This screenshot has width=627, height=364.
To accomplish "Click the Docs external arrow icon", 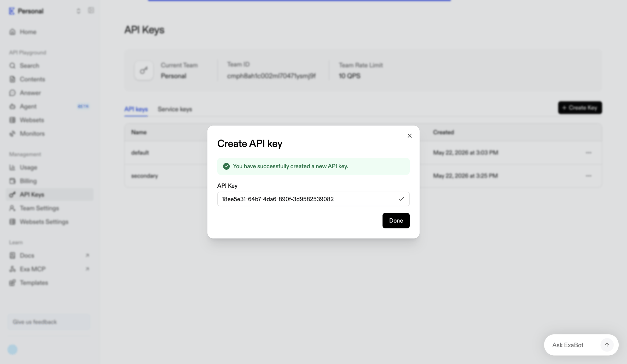I will point(88,255).
